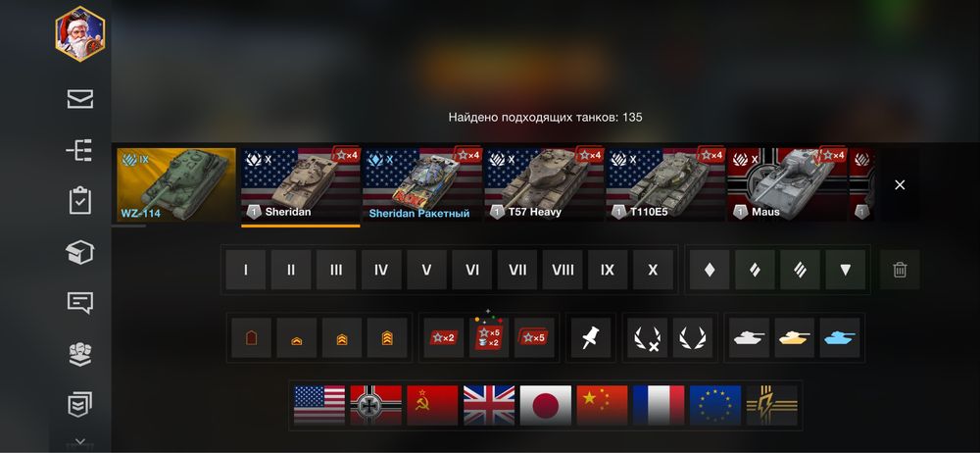Toggle the pinned tanks filter

click(x=591, y=338)
